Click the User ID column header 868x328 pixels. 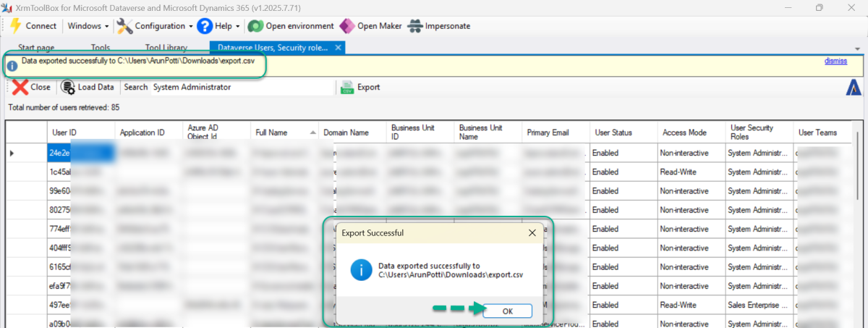(80, 133)
